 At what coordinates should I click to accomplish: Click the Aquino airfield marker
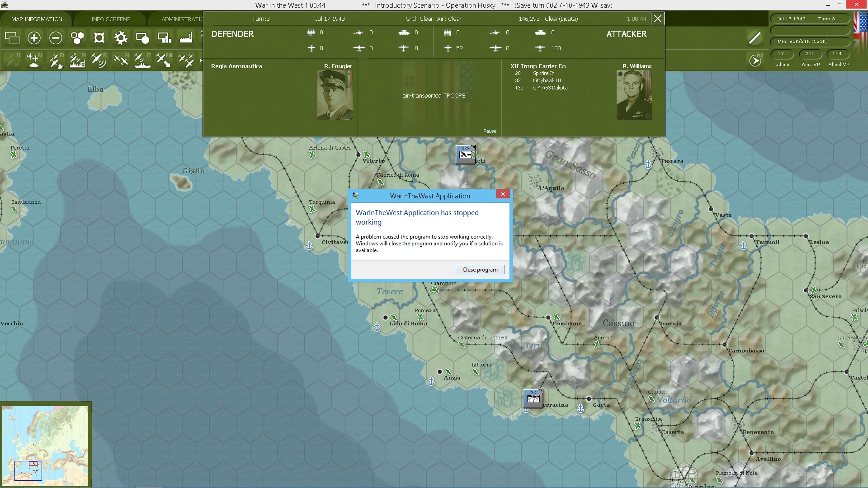pyautogui.click(x=597, y=345)
